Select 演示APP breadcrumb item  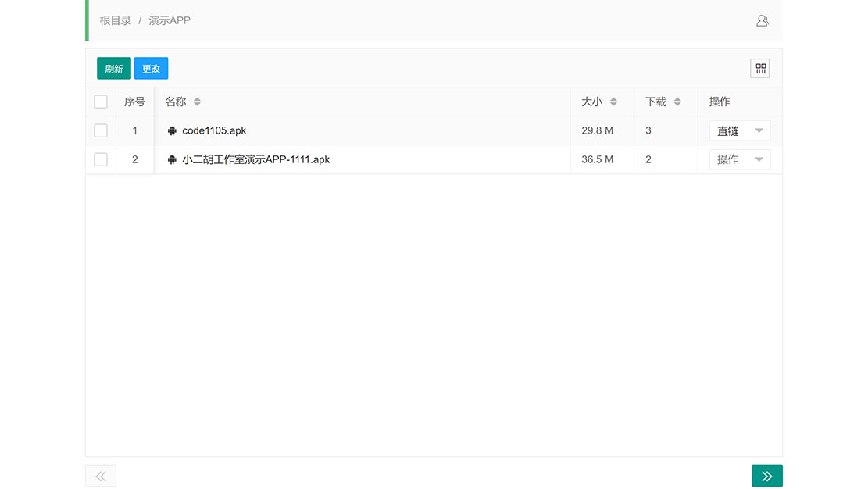[x=170, y=21]
